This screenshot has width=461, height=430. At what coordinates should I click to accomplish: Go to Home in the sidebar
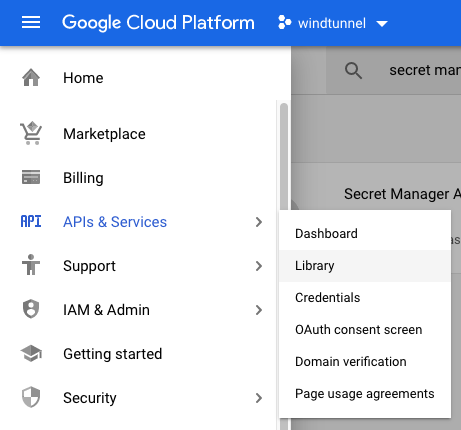tap(83, 78)
